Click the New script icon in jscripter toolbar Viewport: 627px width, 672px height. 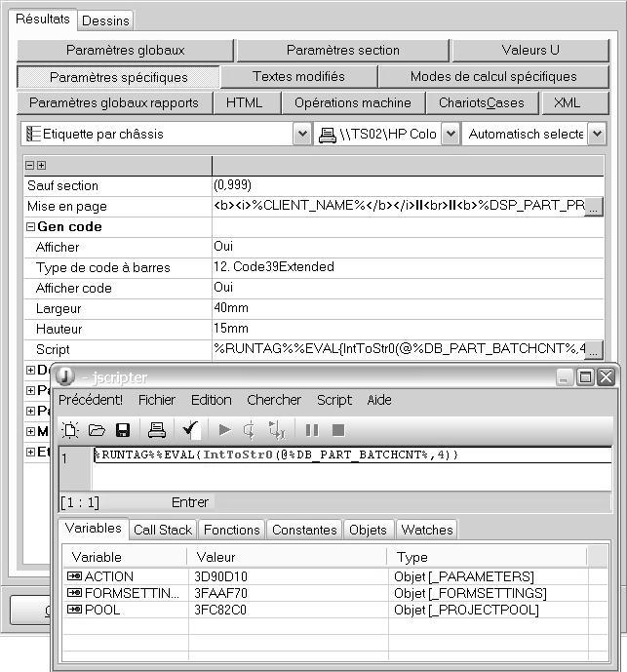[x=70, y=430]
